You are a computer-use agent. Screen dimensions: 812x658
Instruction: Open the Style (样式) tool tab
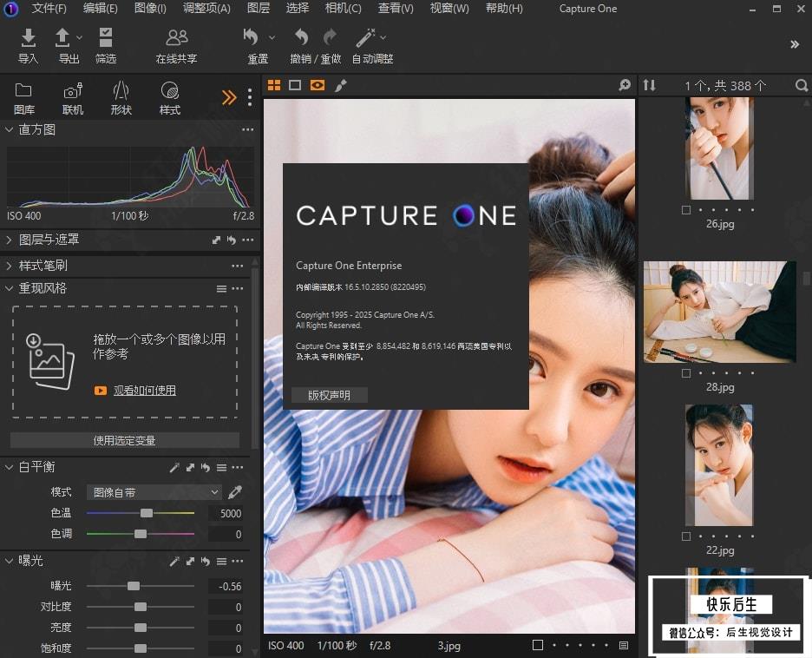tap(170, 98)
